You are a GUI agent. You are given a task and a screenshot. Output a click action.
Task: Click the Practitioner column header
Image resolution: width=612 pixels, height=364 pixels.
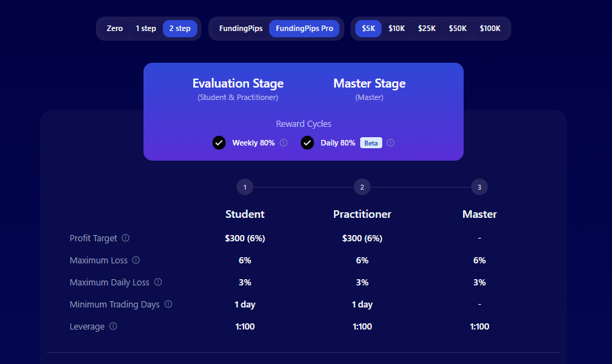[362, 214]
